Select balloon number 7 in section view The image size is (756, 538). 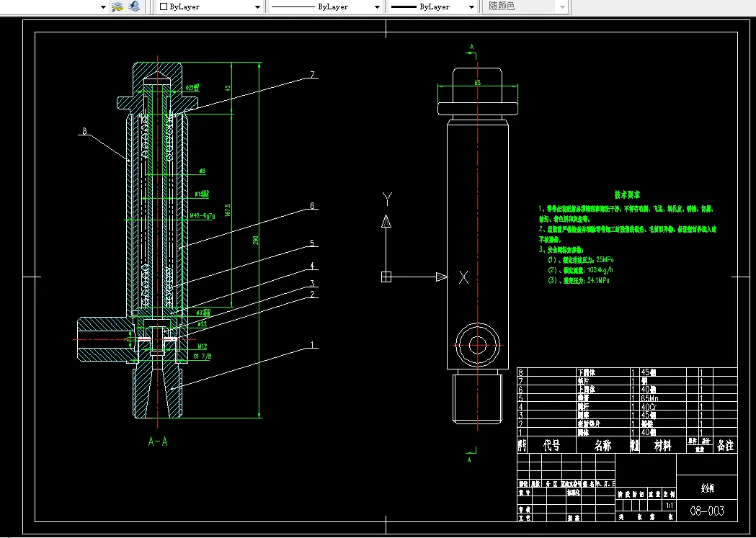312,75
